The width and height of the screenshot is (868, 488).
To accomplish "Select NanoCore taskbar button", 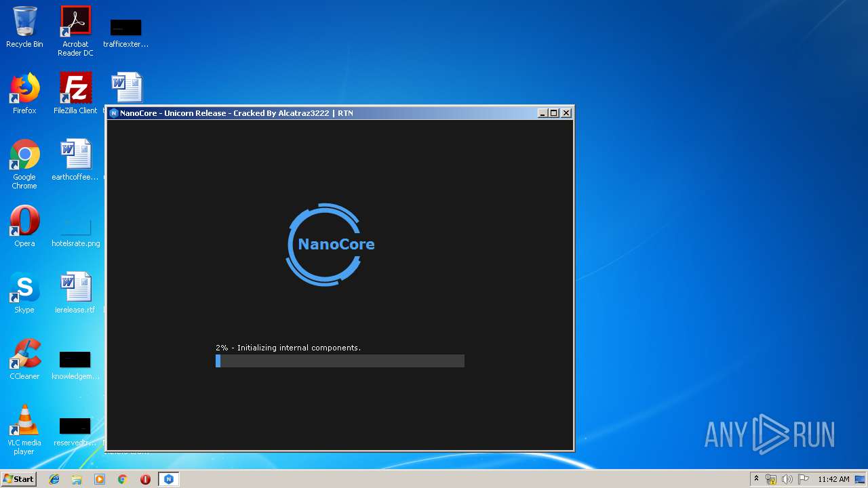I will 168,479.
